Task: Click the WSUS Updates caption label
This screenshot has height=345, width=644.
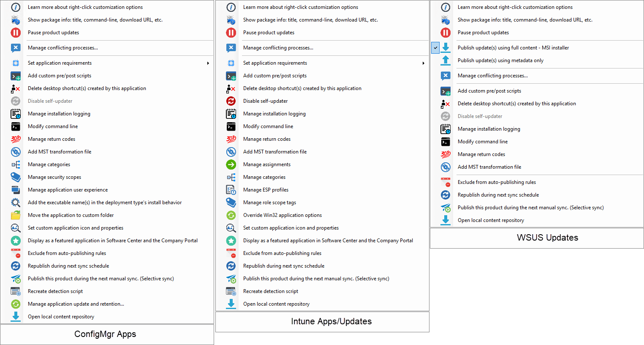Action: 547,238
